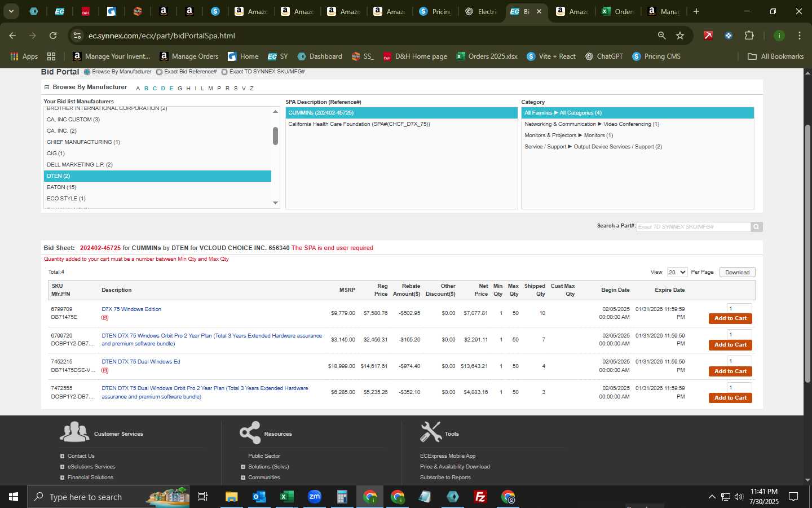The width and height of the screenshot is (812, 508).
Task: Select ECO STYLE (1) manufacturer
Action: tap(157, 199)
